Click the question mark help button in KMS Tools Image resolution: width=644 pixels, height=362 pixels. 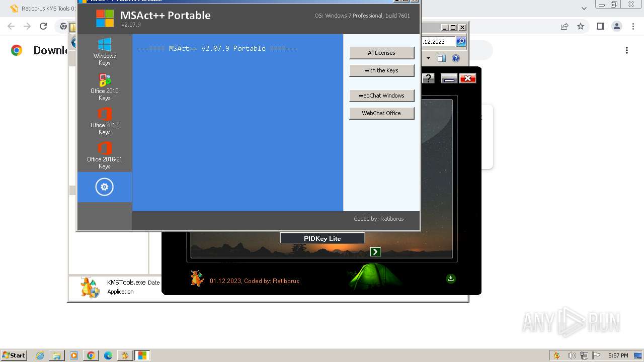click(x=428, y=78)
